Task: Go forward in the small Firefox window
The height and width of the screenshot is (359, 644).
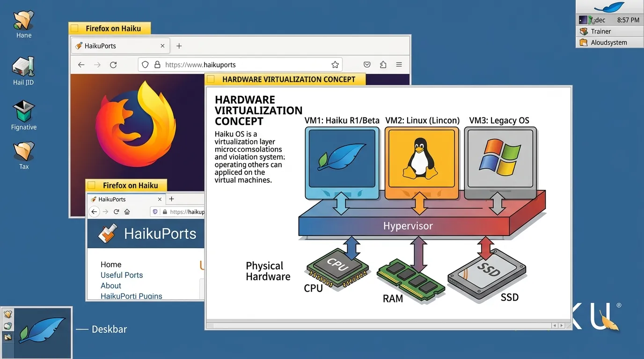Action: pyautogui.click(x=106, y=212)
